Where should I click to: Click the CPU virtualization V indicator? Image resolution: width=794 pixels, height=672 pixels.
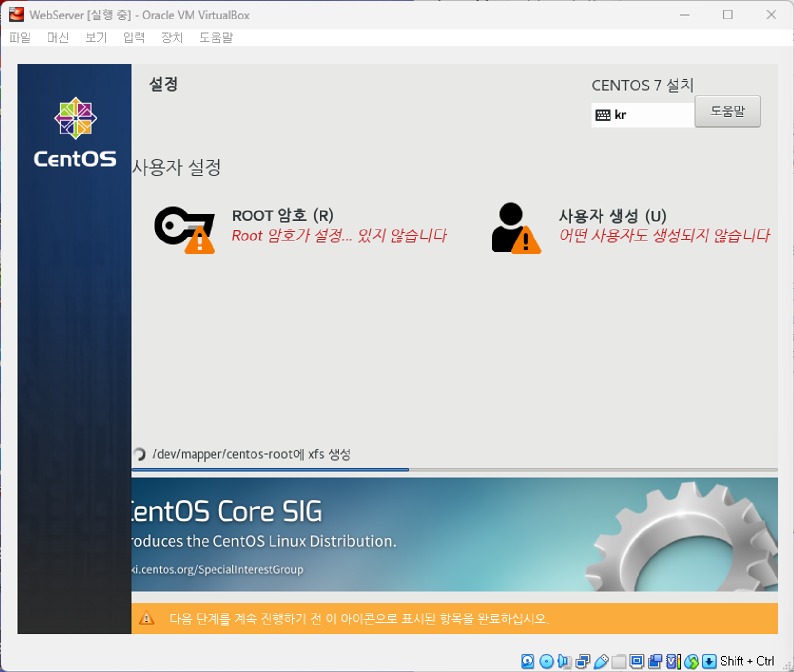673,661
